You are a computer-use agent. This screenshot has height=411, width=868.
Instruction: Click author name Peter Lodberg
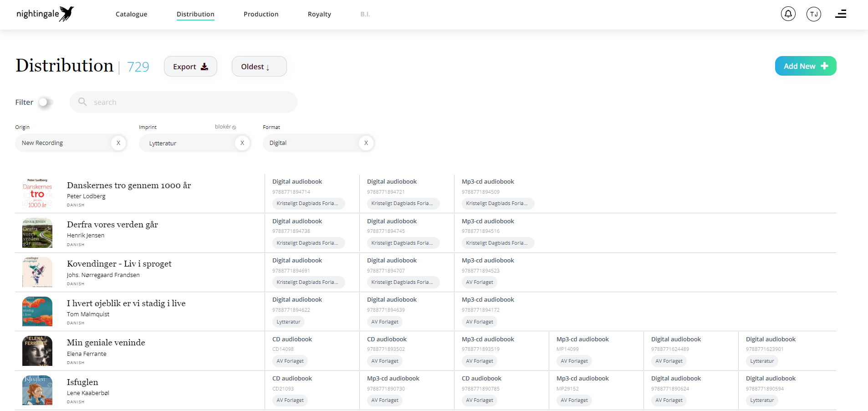tap(86, 196)
